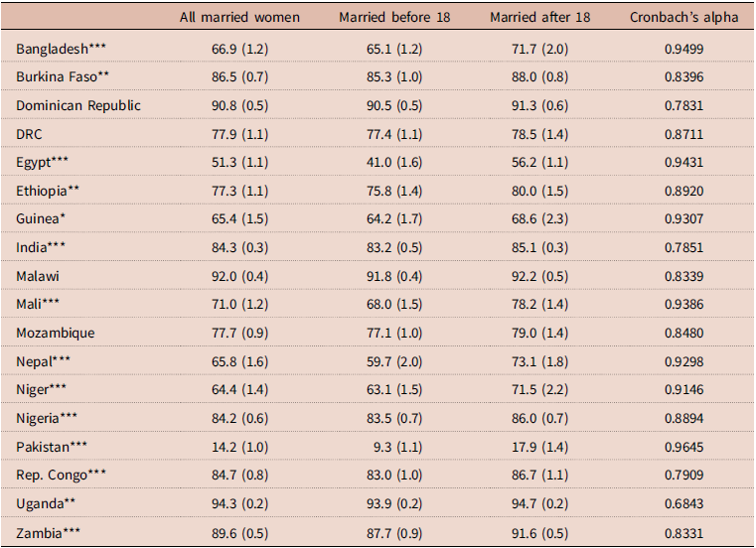Select the Dominican Republic row label
Image resolution: width=756 pixels, height=548 pixels.
click(78, 105)
